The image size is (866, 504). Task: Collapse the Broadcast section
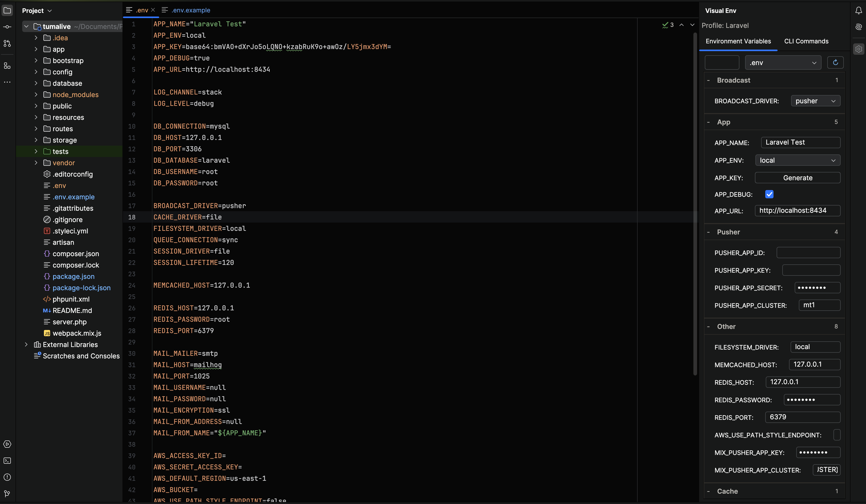tap(708, 80)
